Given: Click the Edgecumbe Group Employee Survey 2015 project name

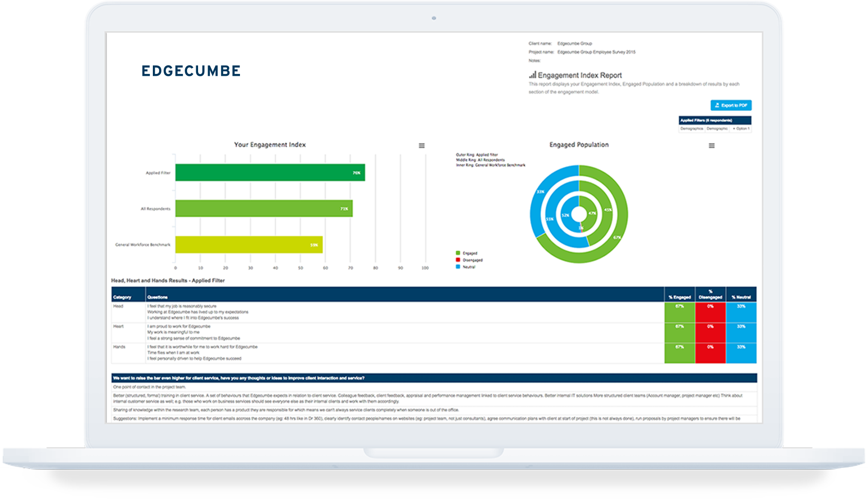Looking at the screenshot, I should coord(596,52).
